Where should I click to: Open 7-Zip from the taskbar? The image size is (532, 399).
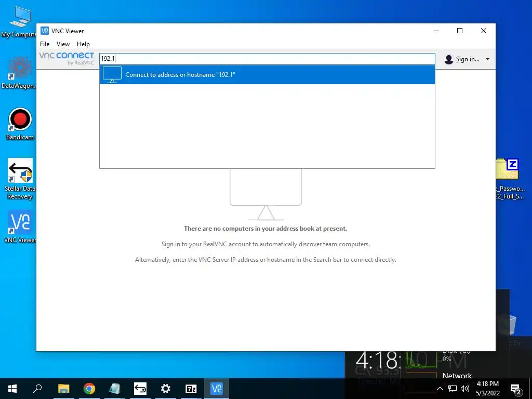(191, 389)
